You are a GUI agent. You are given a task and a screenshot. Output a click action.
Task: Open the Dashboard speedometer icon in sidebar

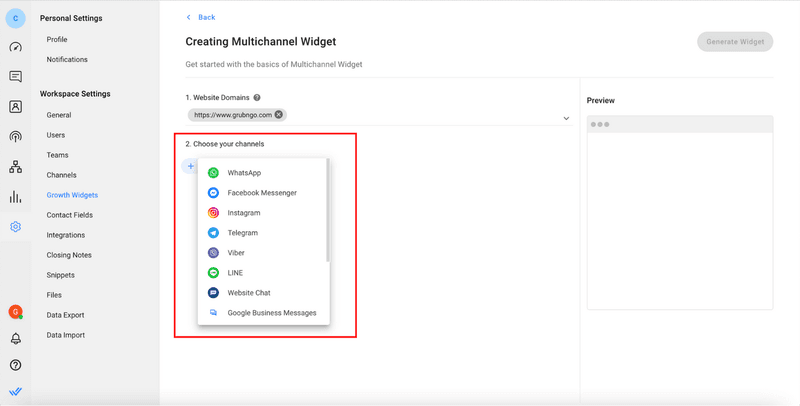(15, 47)
